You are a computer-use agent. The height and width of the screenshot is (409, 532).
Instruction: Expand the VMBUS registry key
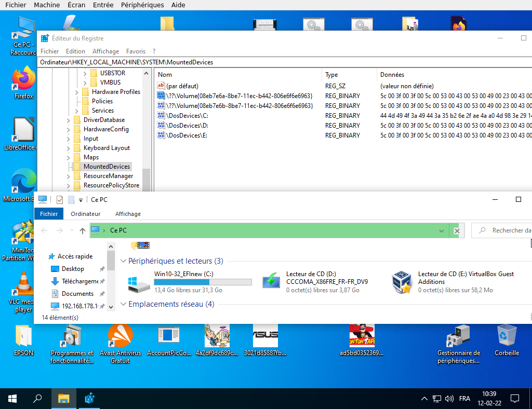click(85, 83)
